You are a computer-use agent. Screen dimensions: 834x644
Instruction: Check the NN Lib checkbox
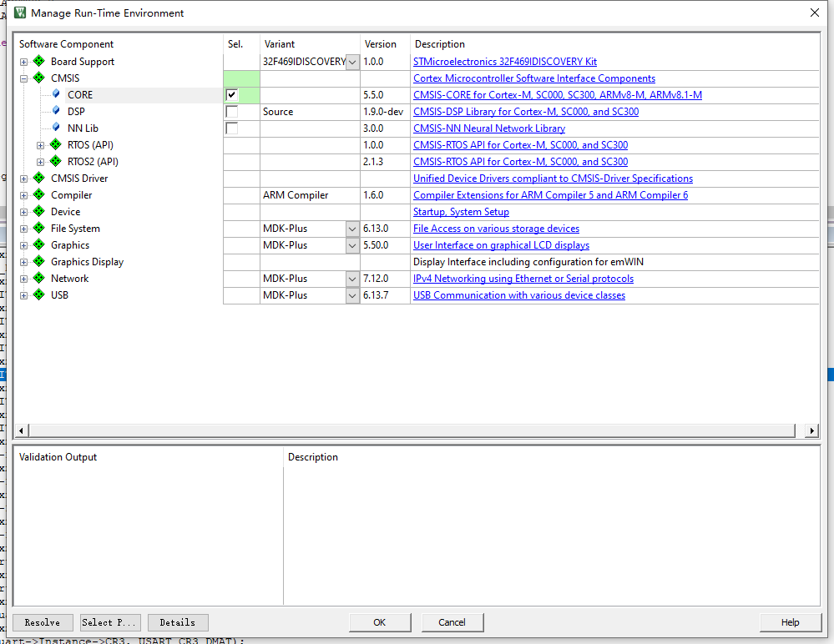(x=230, y=128)
